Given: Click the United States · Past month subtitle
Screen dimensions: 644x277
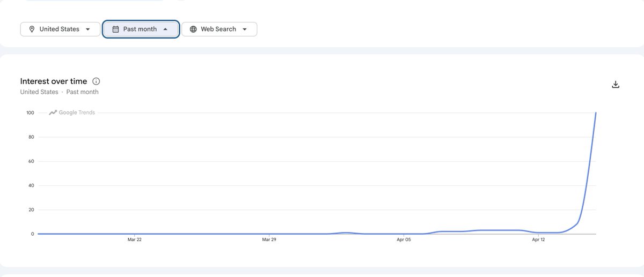Looking at the screenshot, I should (x=60, y=92).
